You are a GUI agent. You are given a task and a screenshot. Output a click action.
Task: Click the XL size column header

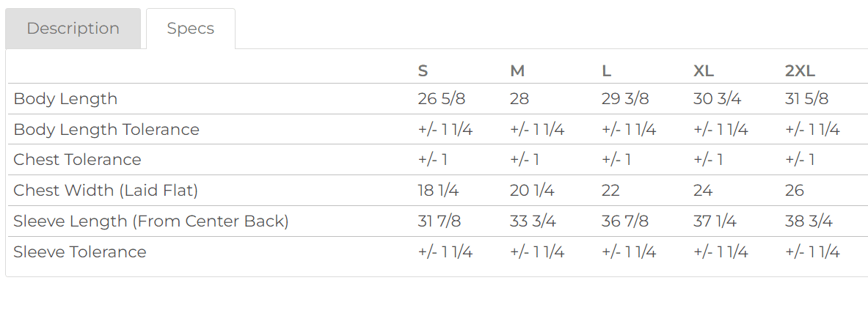[703, 71]
